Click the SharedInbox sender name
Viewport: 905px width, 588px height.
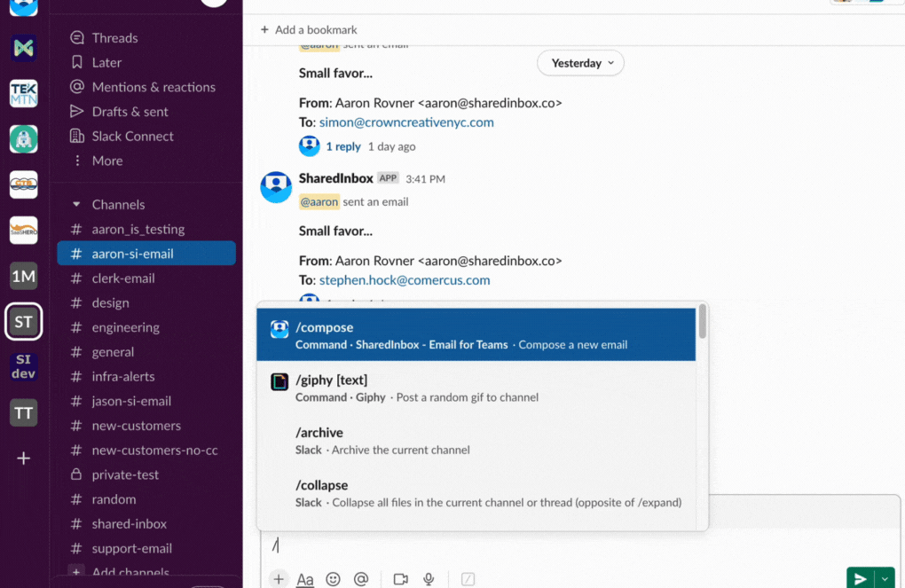click(x=336, y=178)
